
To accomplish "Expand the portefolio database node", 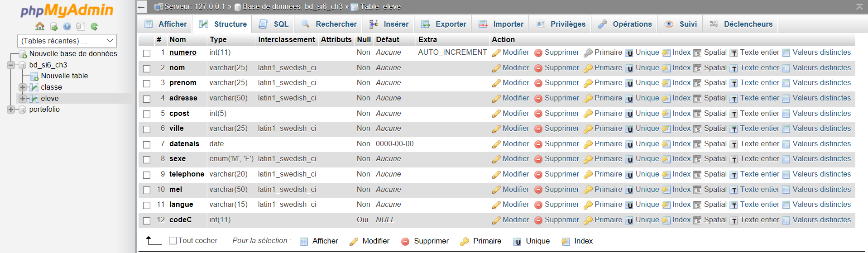I will coord(10,109).
